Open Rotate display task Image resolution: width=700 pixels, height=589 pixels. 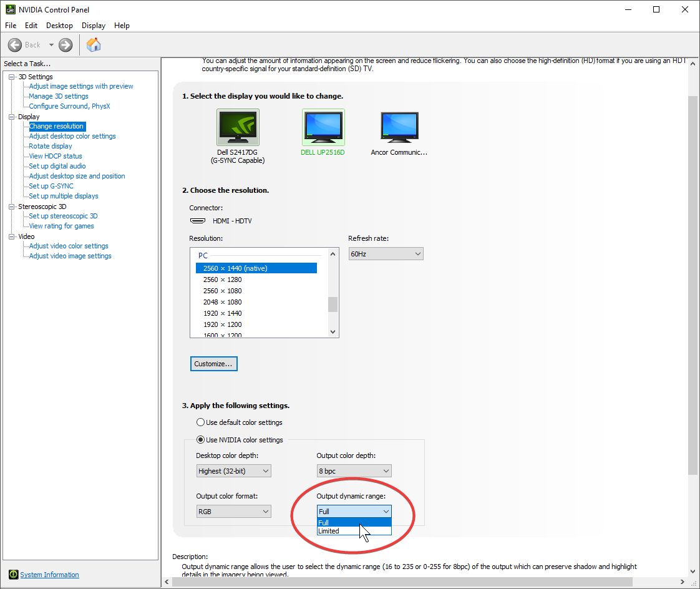tap(51, 146)
